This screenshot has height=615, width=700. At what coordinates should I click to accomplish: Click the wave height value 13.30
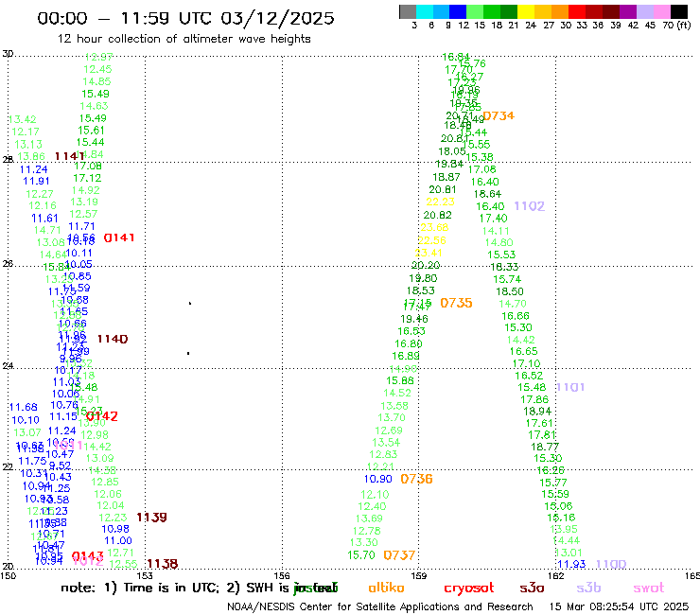point(364,542)
